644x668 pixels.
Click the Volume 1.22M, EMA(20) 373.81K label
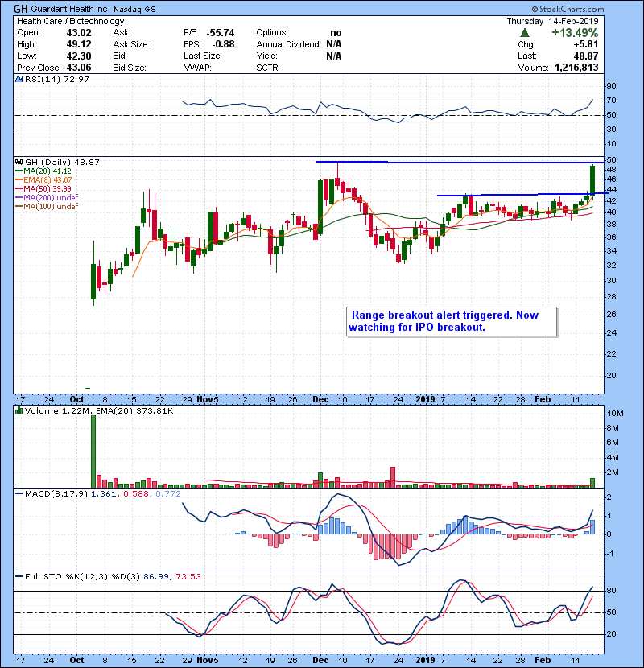pos(99,410)
